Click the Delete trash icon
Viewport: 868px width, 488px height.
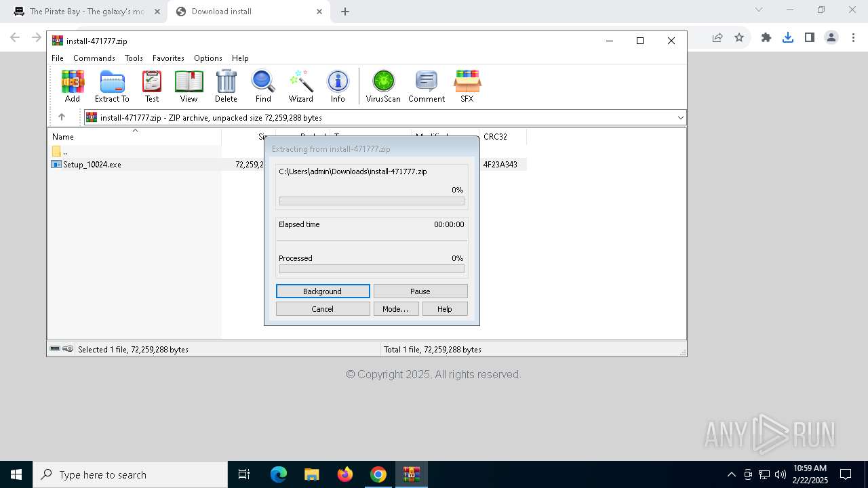coord(226,86)
